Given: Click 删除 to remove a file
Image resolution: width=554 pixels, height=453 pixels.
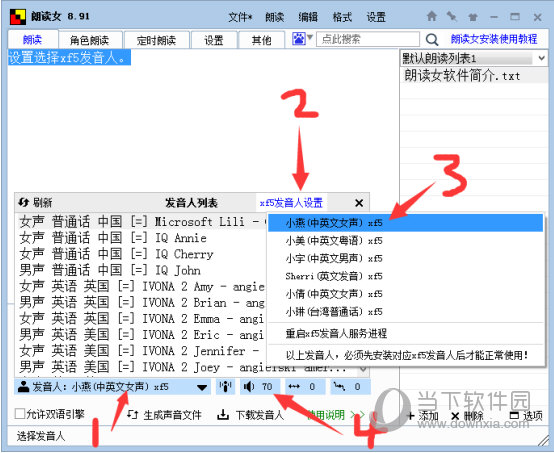Looking at the screenshot, I should [x=467, y=416].
